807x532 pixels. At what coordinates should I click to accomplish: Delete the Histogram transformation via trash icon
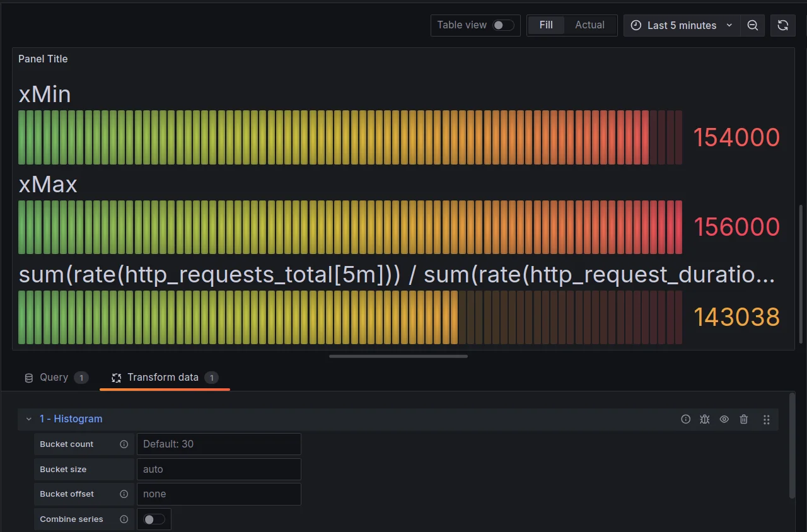(x=743, y=419)
